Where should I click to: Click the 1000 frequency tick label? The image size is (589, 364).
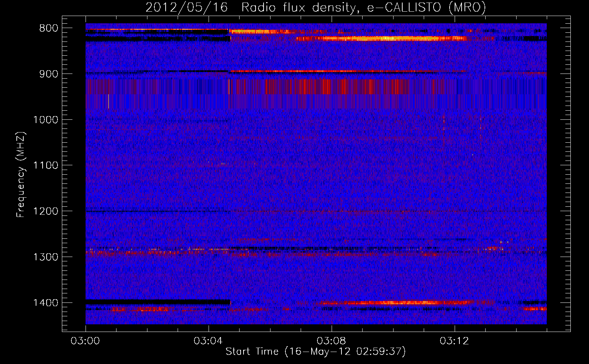pyautogui.click(x=46, y=120)
